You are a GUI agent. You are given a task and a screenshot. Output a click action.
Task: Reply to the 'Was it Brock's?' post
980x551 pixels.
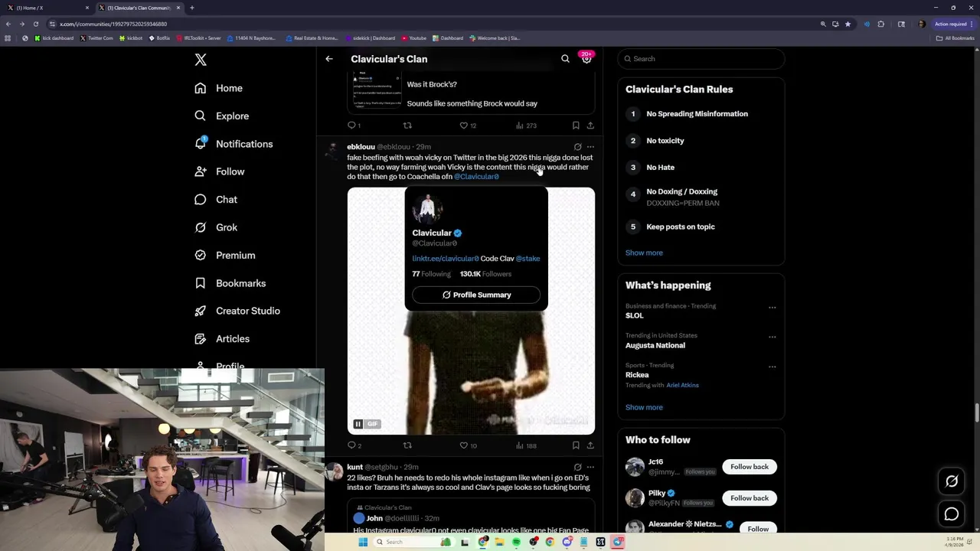[354, 126]
